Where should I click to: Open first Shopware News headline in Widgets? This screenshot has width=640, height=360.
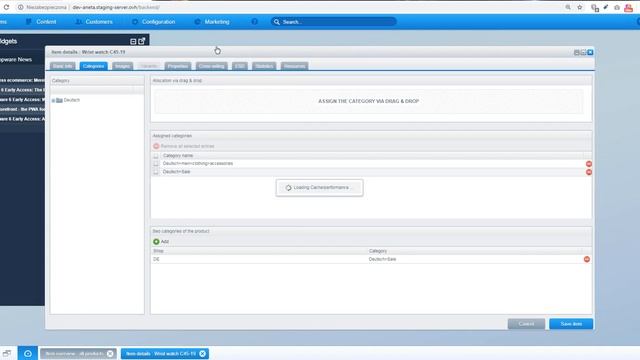[x=22, y=80]
